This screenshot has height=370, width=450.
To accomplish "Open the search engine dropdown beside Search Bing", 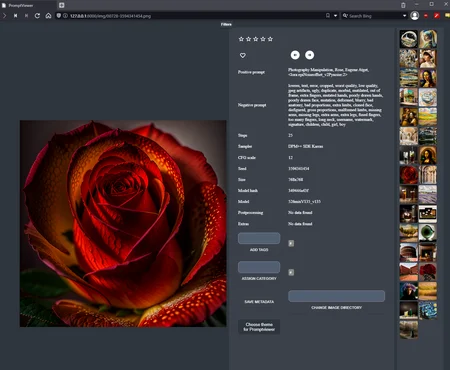I will pyautogui.click(x=404, y=16).
